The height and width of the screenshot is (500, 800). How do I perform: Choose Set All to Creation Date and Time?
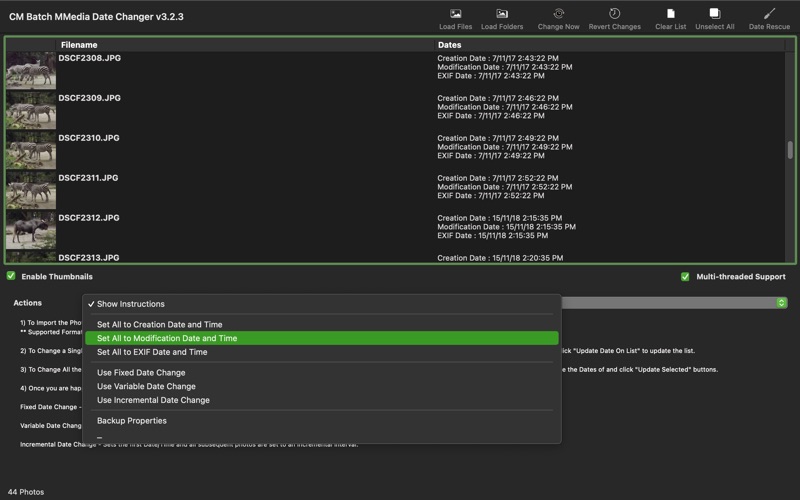[321, 324]
